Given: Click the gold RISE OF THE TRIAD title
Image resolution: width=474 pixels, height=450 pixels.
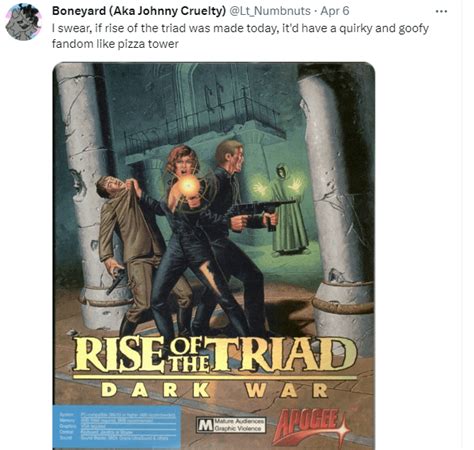Looking at the screenshot, I should click(215, 354).
